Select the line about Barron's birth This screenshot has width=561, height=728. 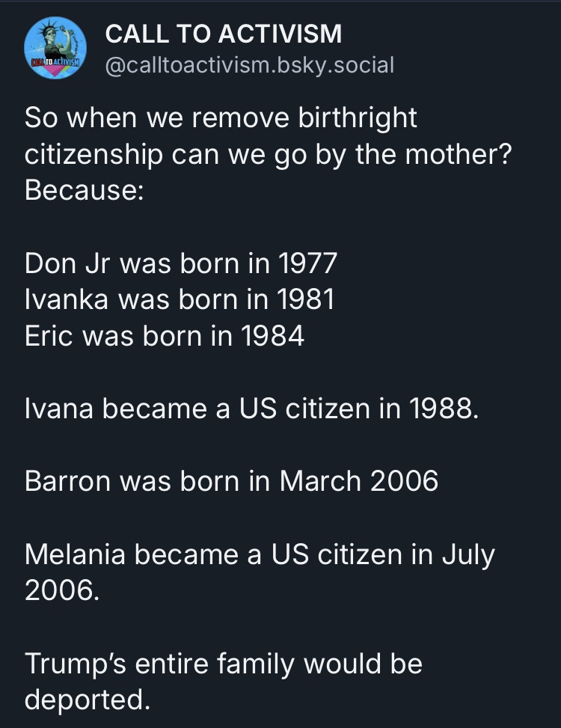point(231,481)
